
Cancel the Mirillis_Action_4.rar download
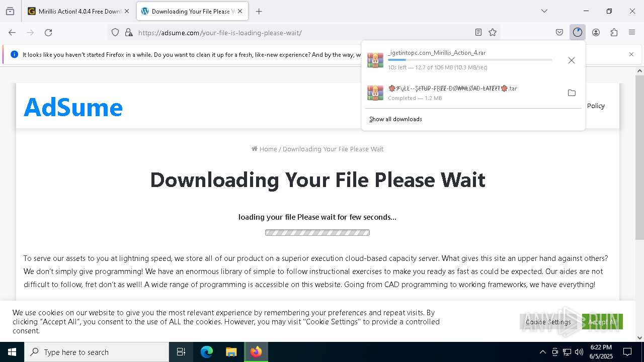point(572,60)
